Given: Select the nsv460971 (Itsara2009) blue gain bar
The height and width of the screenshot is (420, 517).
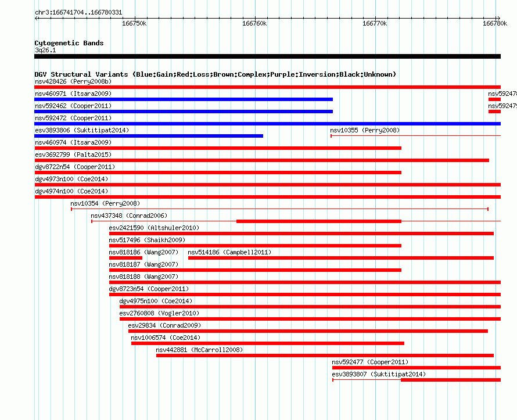Looking at the screenshot, I should [x=184, y=99].
